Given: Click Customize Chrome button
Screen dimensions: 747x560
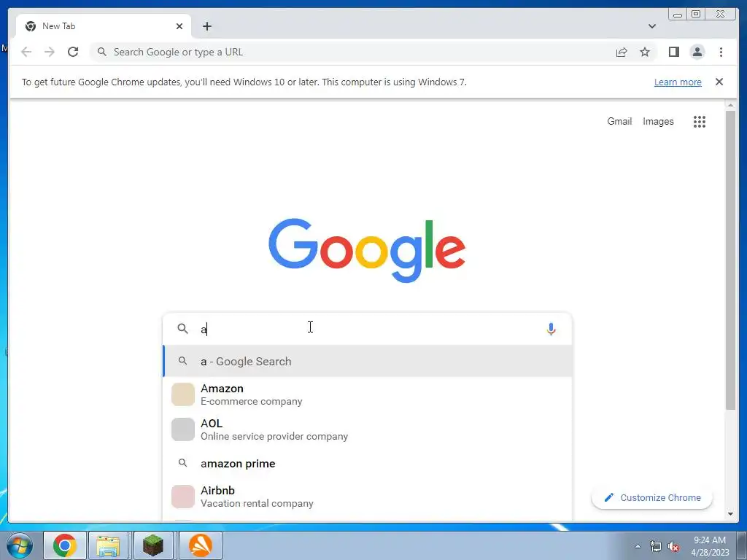Looking at the screenshot, I should pos(651,497).
